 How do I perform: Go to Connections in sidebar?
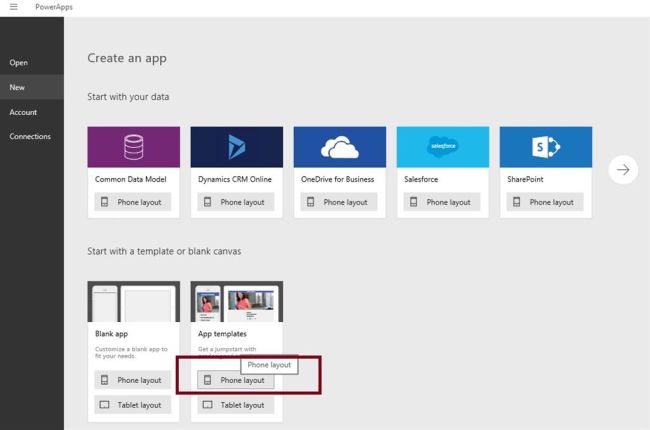click(30, 136)
